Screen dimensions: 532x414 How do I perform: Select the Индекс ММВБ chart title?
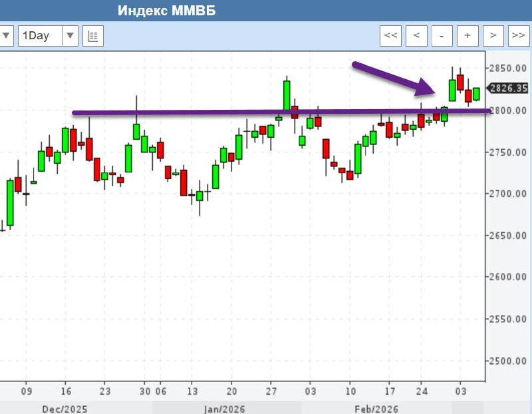point(167,11)
